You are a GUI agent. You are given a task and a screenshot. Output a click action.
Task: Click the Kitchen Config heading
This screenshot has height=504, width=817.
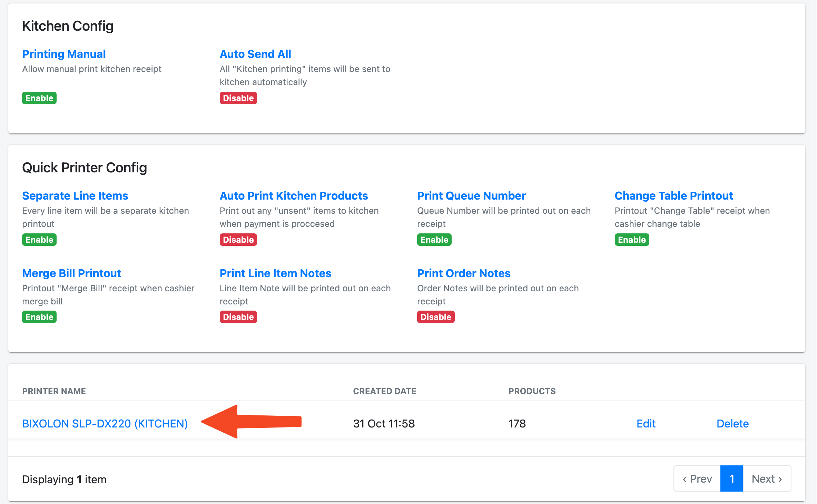tap(68, 26)
